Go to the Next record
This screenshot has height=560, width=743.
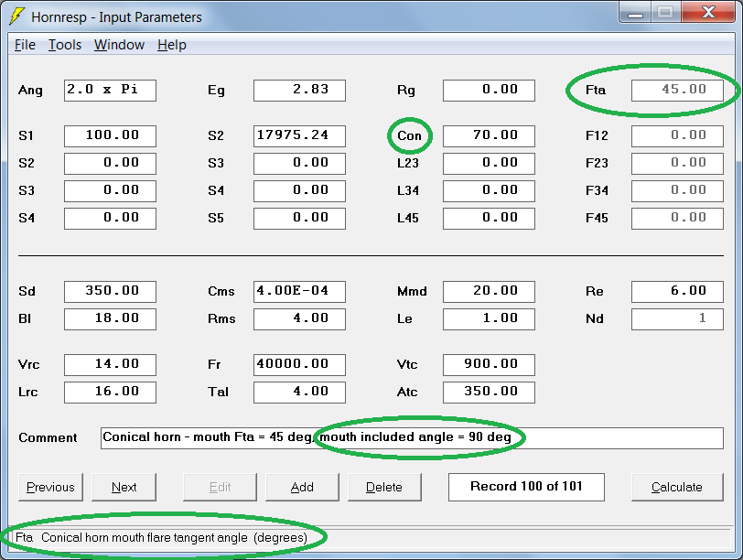[x=124, y=487]
